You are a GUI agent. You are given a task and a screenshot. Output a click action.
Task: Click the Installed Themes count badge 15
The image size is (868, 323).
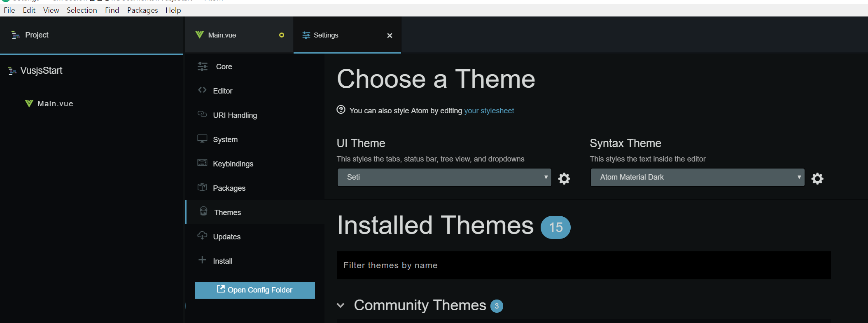(x=555, y=227)
